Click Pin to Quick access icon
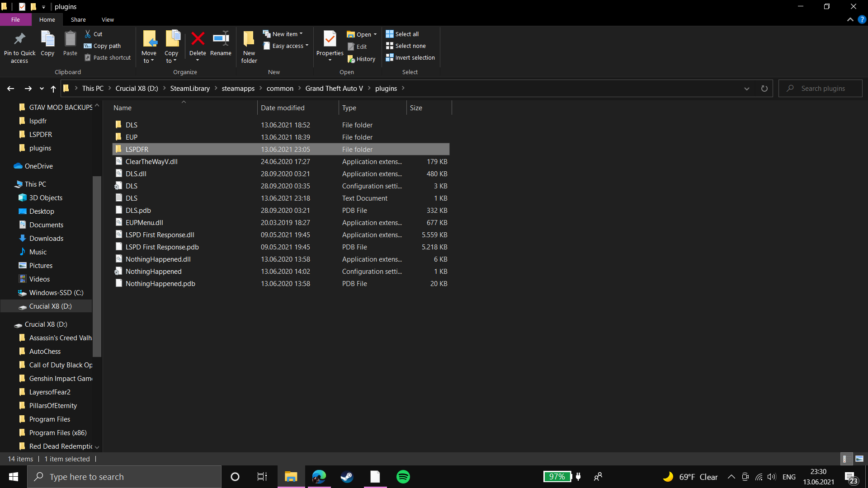The image size is (868, 488). point(19,39)
